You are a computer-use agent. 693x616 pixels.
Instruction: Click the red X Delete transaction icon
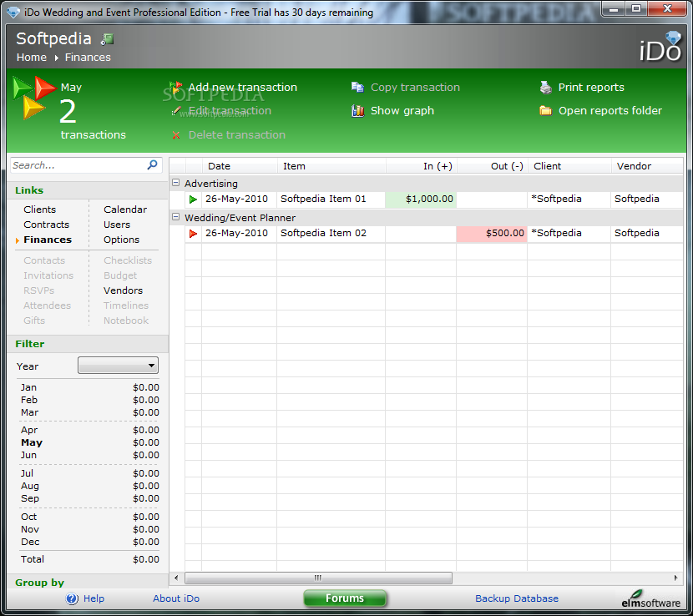[176, 135]
